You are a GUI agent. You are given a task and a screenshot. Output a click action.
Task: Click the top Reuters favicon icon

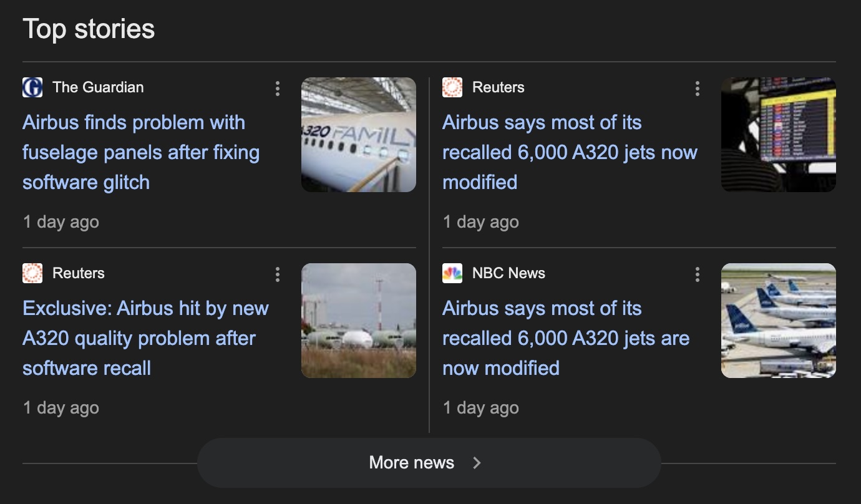click(x=452, y=87)
